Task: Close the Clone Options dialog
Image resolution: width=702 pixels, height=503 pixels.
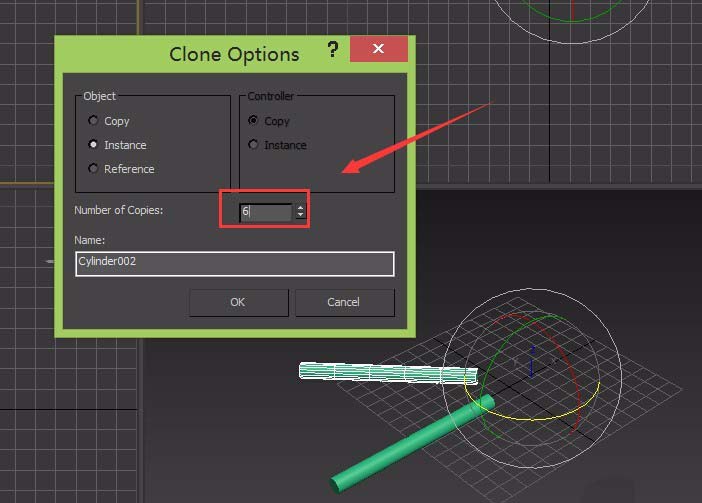Action: point(379,49)
